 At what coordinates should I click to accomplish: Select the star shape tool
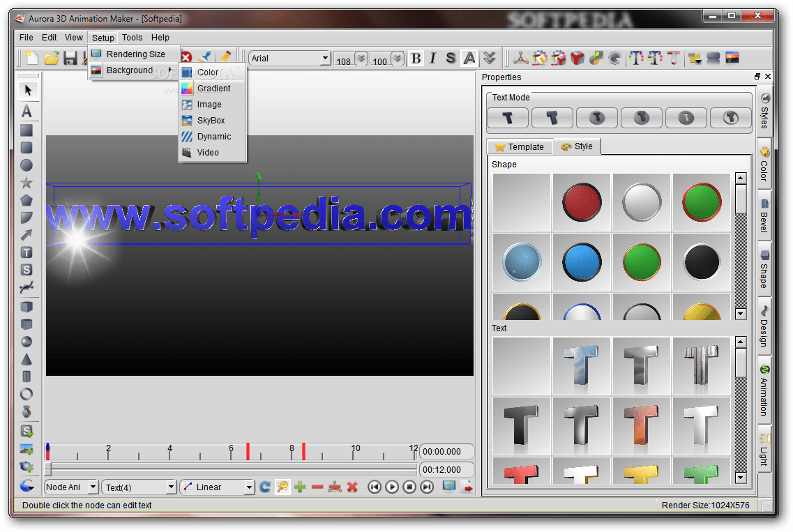point(27,183)
